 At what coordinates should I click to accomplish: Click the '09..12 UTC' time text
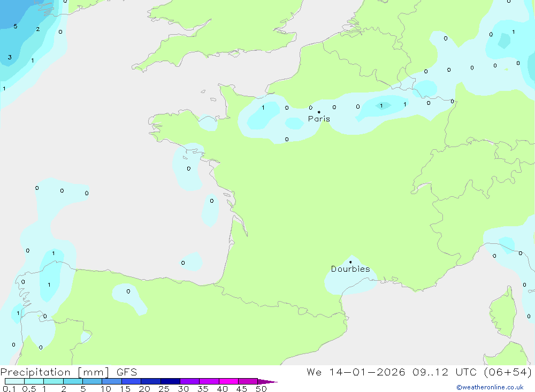(x=444, y=372)
